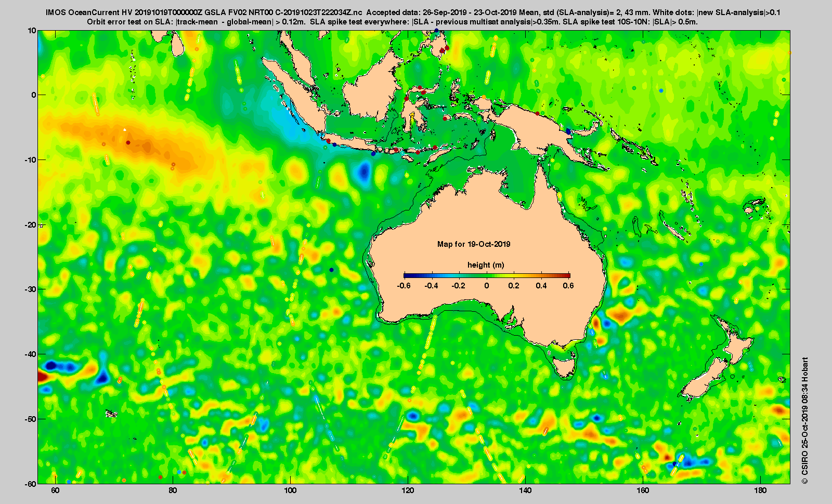The image size is (832, 504).
Task: Click latitude axis label -40
Action: pos(30,354)
